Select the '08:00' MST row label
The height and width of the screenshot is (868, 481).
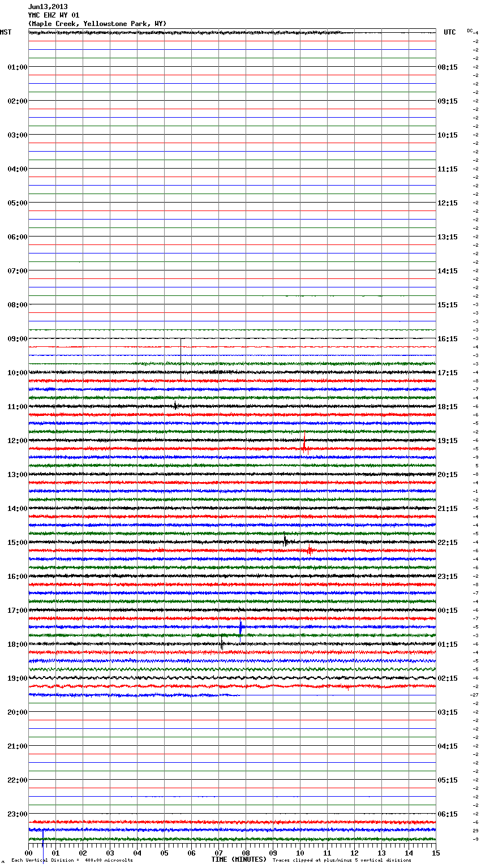17,305
